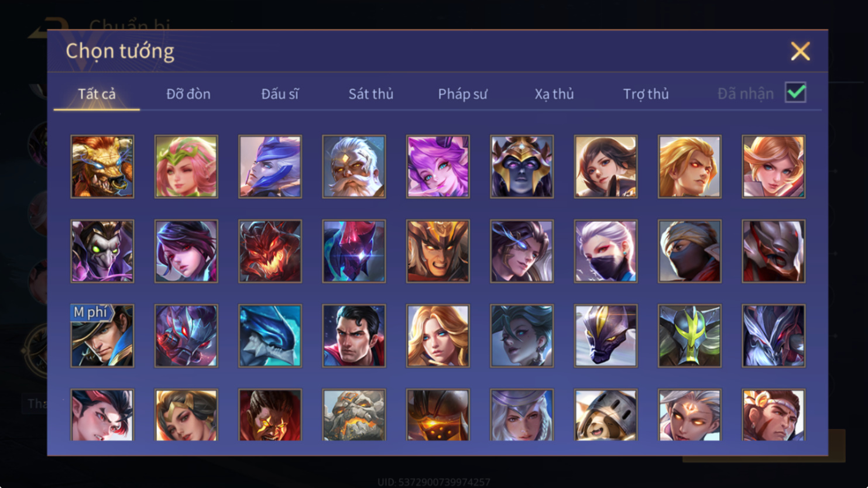Open the Sát thủ tab
868x488 pixels.
tap(371, 94)
